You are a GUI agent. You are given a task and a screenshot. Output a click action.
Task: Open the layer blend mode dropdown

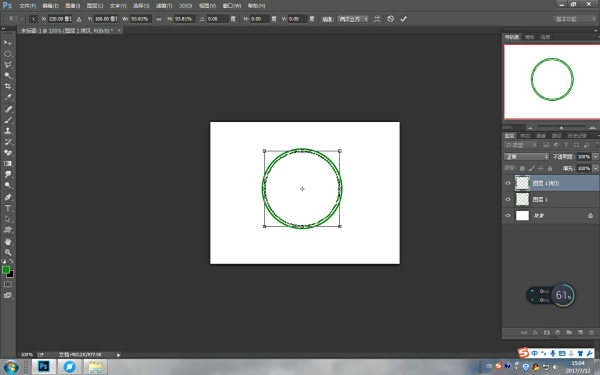[x=527, y=157]
